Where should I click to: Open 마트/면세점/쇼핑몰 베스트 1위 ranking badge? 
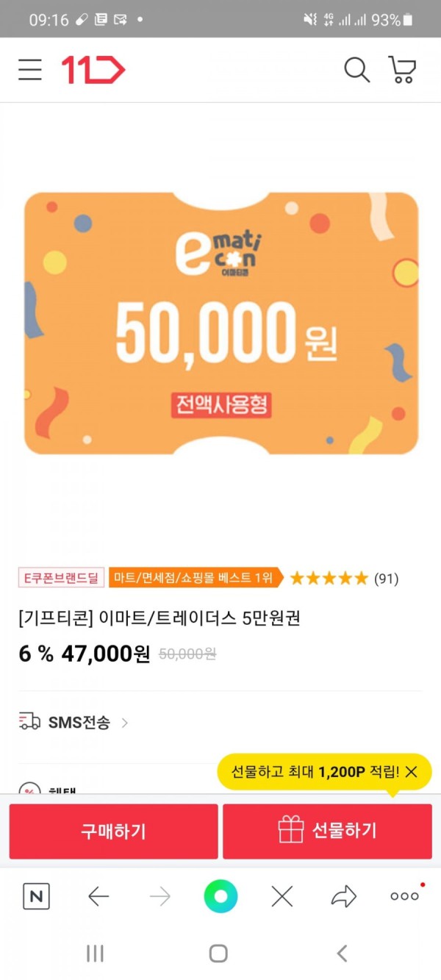(196, 578)
